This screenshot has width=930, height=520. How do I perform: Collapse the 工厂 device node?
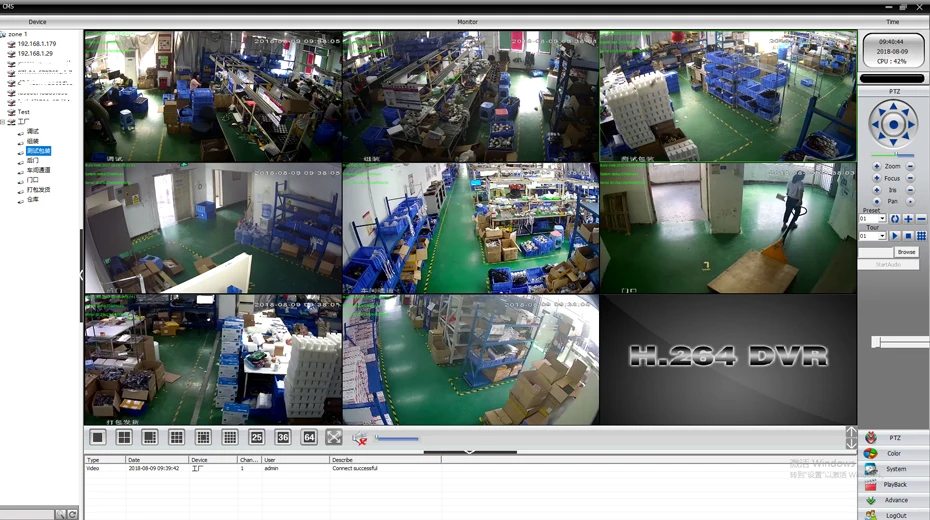click(x=3, y=122)
